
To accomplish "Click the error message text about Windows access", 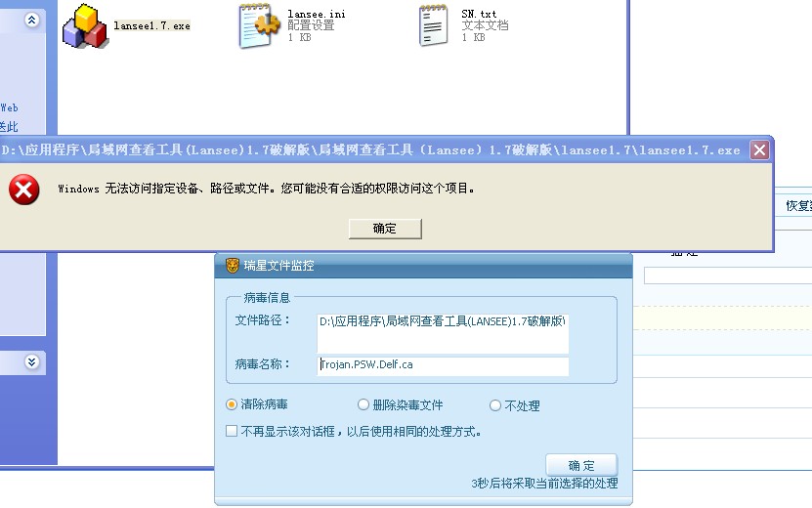I will (267, 189).
